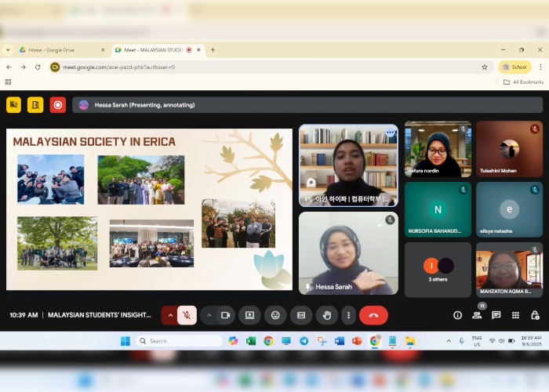Expand video settings arrow beside camera
The width and height of the screenshot is (549, 392).
click(x=209, y=315)
